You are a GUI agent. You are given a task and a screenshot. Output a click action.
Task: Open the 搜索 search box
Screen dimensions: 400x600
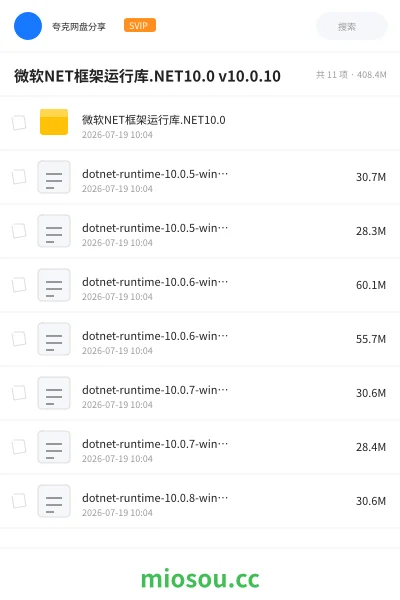coord(352,26)
